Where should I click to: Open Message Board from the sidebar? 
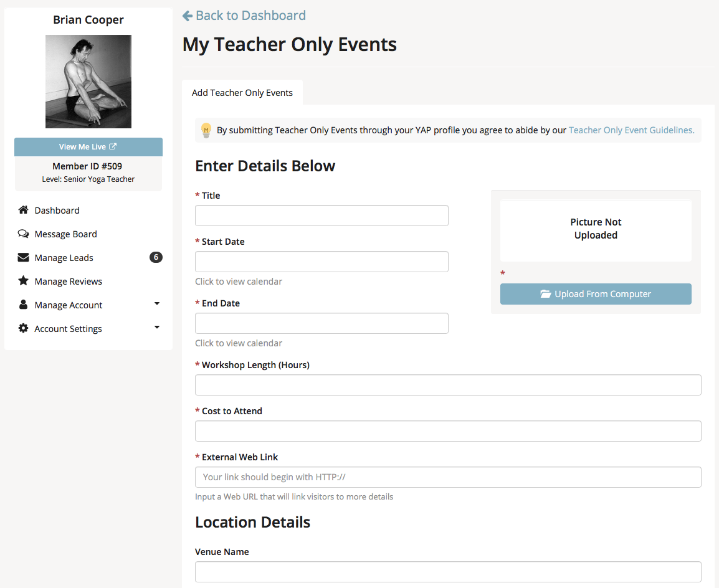point(65,234)
